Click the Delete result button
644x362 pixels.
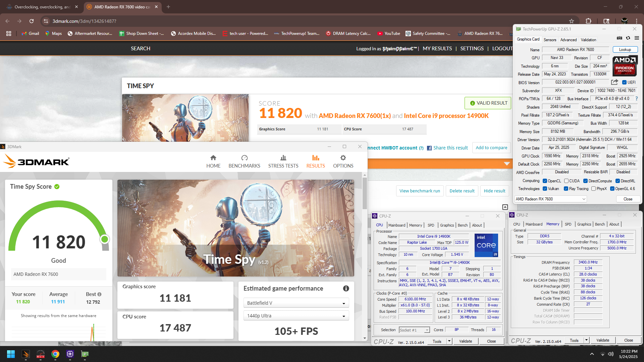[x=462, y=191]
